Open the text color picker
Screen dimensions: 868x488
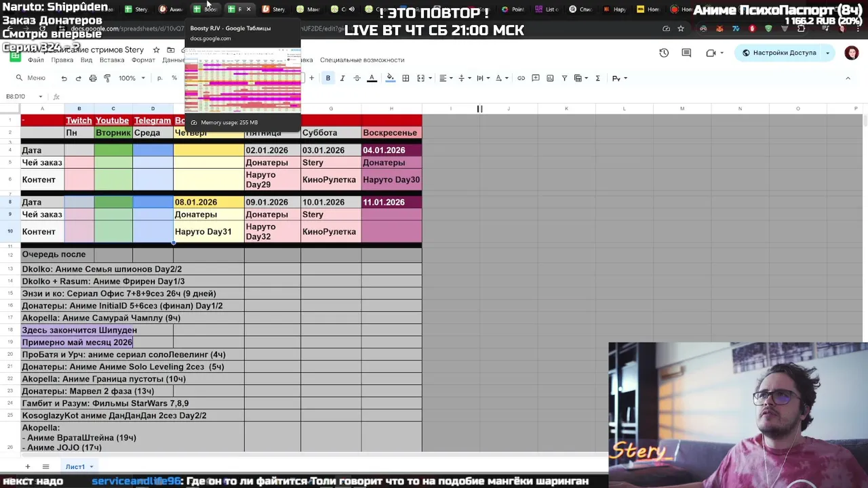(372, 79)
